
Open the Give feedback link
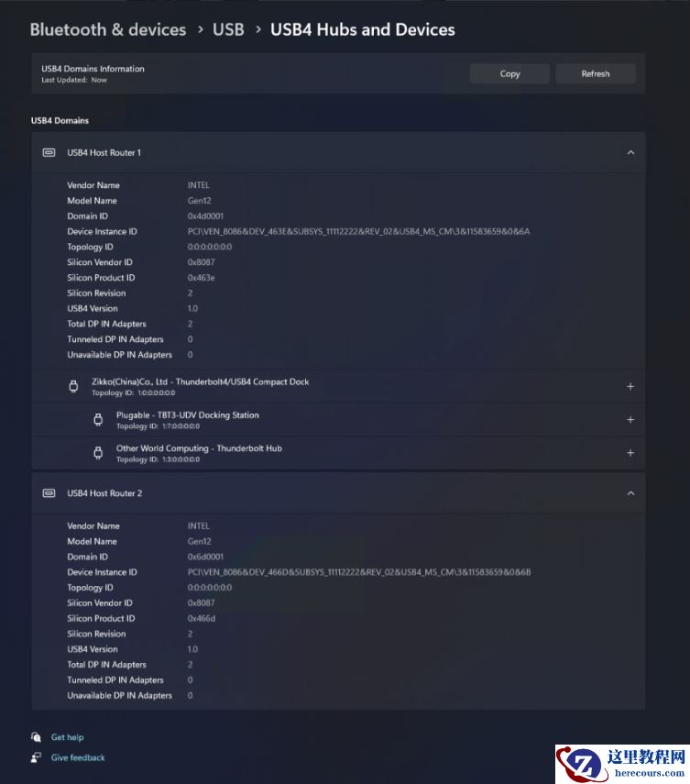[x=78, y=757]
